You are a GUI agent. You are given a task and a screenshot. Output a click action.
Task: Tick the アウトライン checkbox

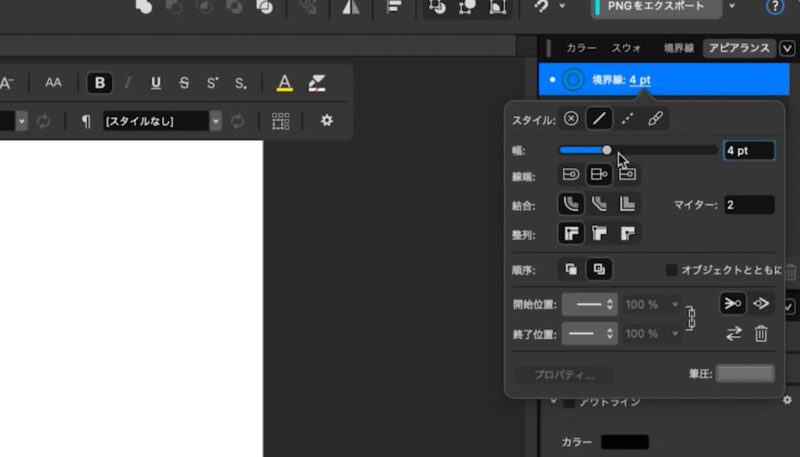[568, 402]
